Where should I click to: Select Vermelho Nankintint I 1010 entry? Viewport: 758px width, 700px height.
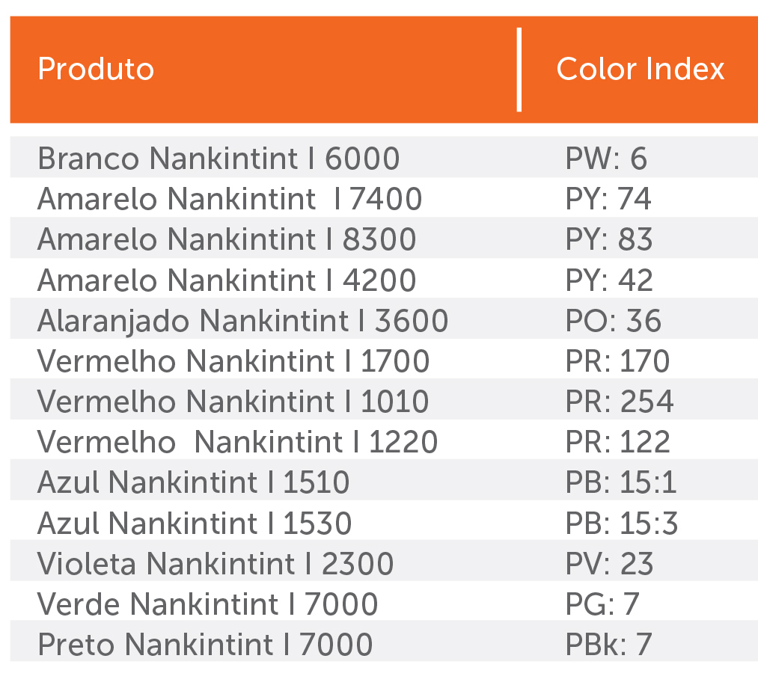click(x=233, y=402)
